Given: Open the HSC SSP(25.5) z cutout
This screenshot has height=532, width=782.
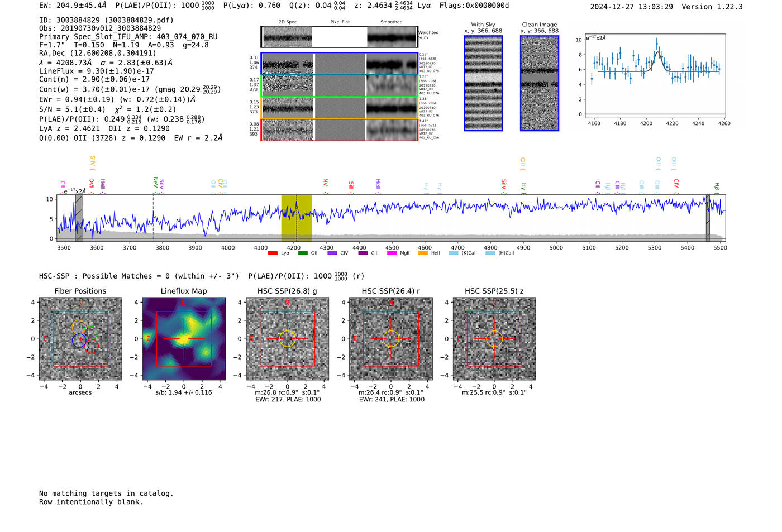Looking at the screenshot, I should click(x=494, y=339).
